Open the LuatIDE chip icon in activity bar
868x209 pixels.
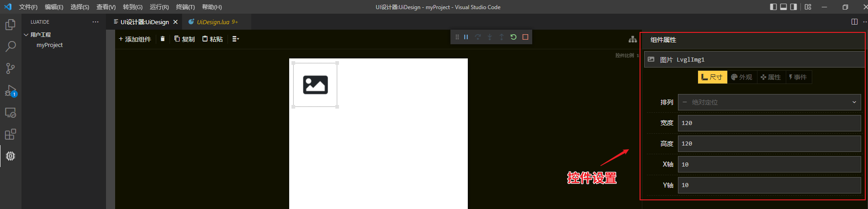click(11, 156)
